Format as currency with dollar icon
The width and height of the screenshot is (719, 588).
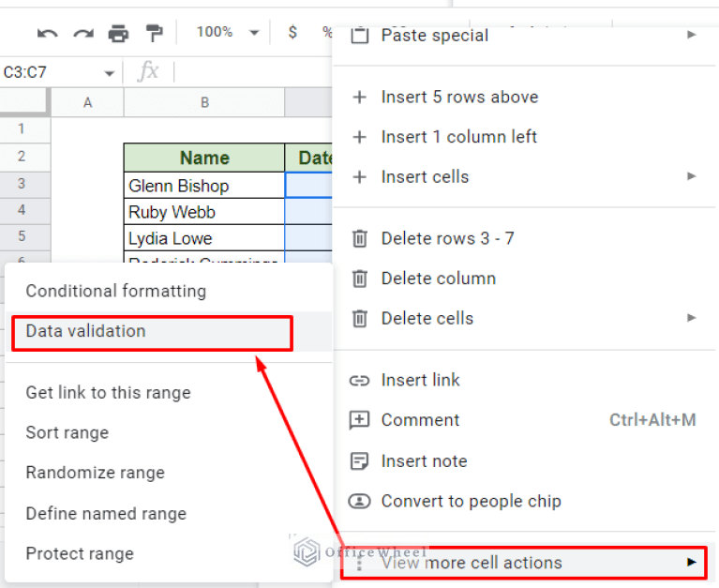click(x=292, y=32)
